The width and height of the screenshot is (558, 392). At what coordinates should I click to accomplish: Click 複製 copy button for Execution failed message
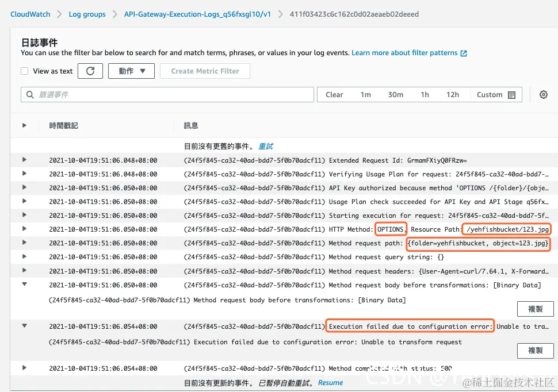pyautogui.click(x=535, y=351)
